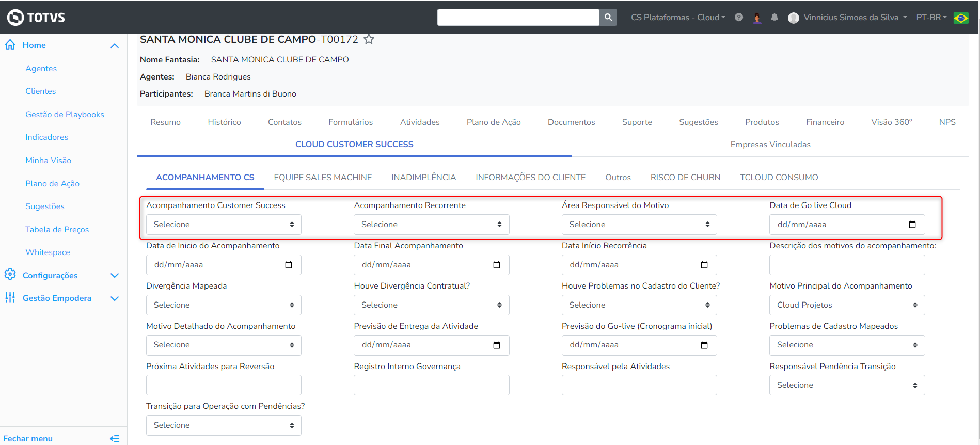The height and width of the screenshot is (445, 980).
Task: Click the Registro Interno Governança field
Action: point(431,385)
